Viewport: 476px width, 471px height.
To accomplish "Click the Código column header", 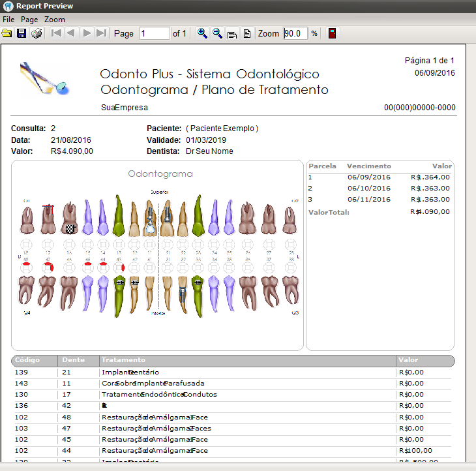I will (x=27, y=360).
